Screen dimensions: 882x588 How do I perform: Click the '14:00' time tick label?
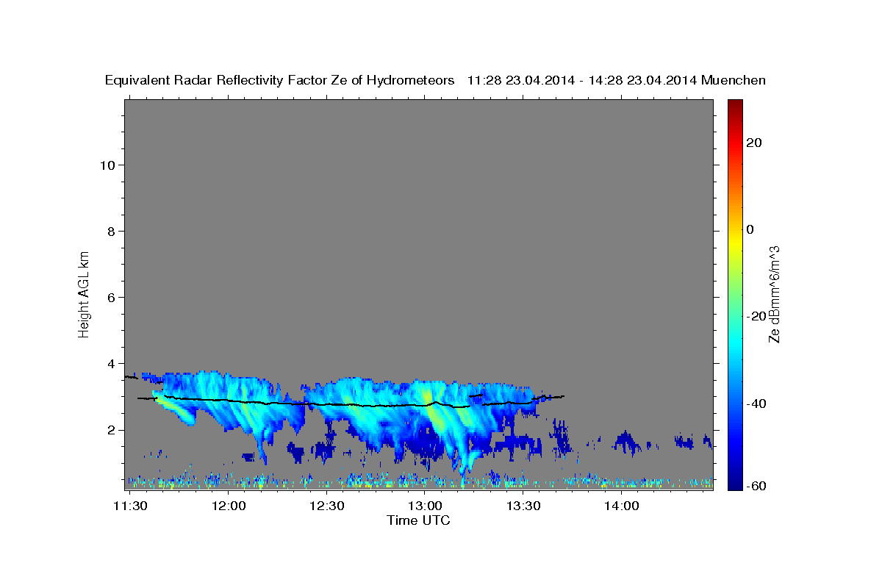pyautogui.click(x=622, y=506)
